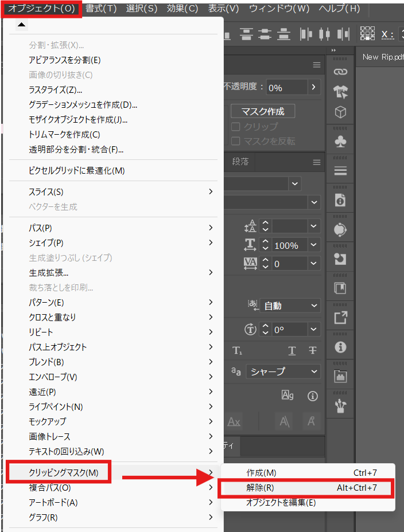
Task: Open the Info panel circled-i icon in dock
Action: pos(341,346)
